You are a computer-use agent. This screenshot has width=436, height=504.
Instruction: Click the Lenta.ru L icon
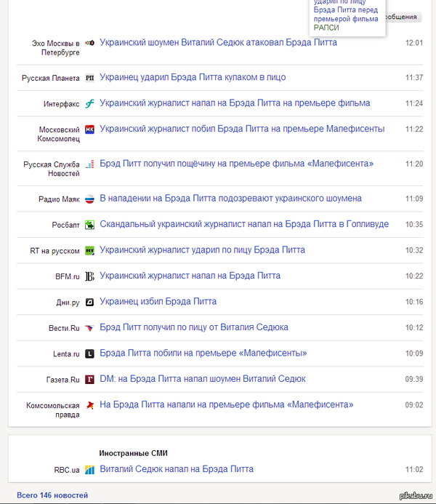[x=90, y=353]
